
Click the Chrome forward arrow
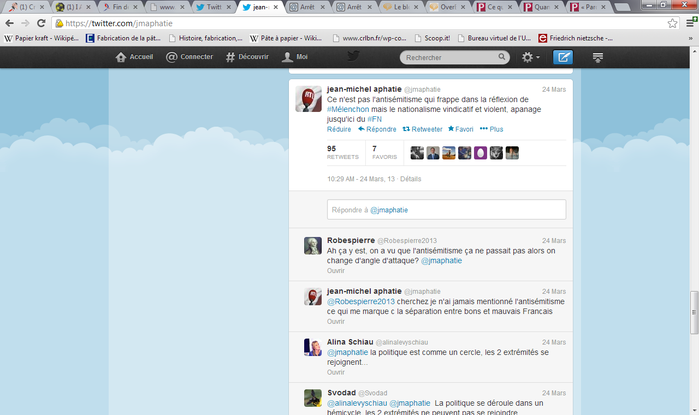[x=25, y=23]
